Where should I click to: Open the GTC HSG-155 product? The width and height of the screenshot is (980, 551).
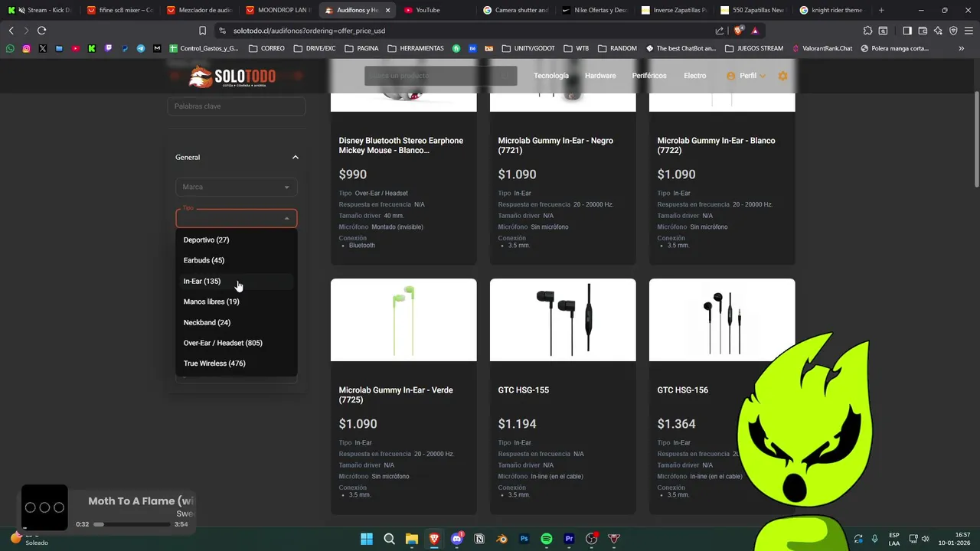(524, 390)
